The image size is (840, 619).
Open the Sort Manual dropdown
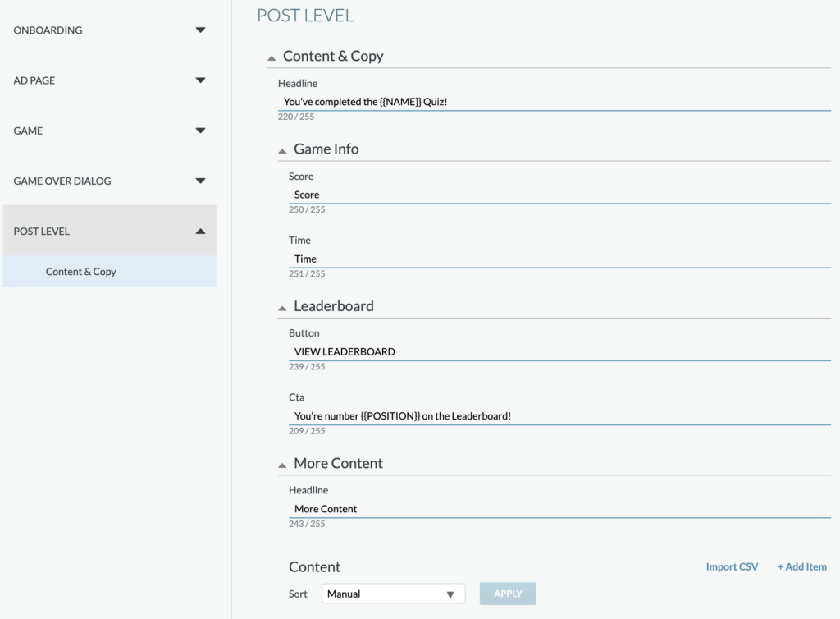click(x=393, y=594)
